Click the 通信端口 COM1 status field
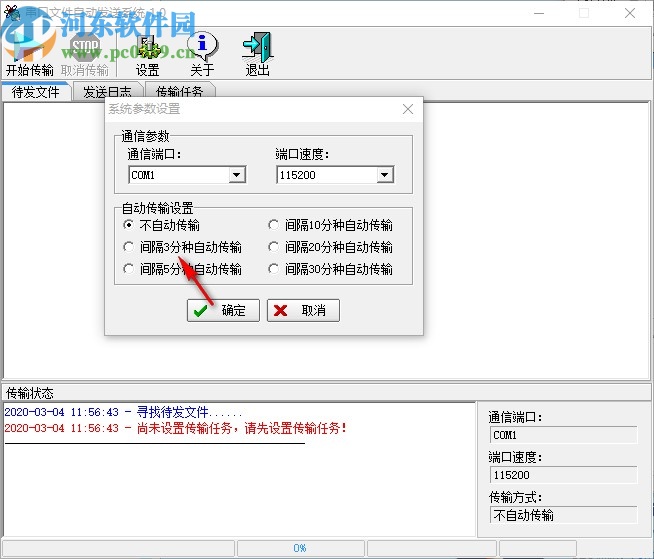Image resolution: width=654 pixels, height=559 pixels. [x=563, y=435]
